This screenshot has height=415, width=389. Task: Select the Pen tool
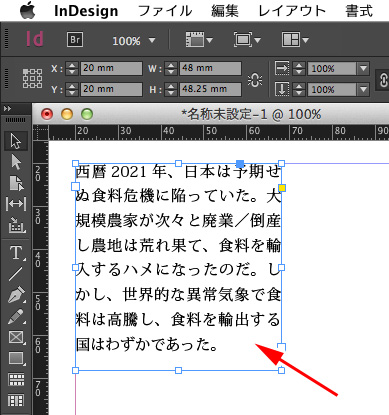click(x=16, y=295)
